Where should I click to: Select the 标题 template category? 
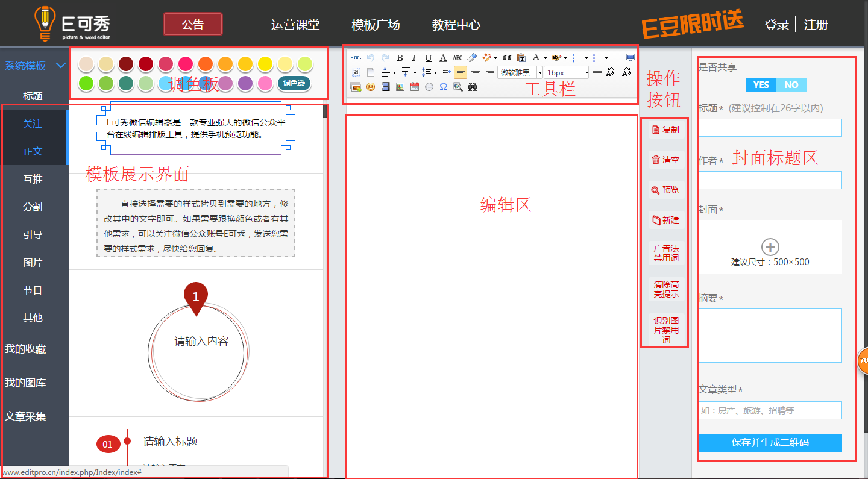coord(33,96)
